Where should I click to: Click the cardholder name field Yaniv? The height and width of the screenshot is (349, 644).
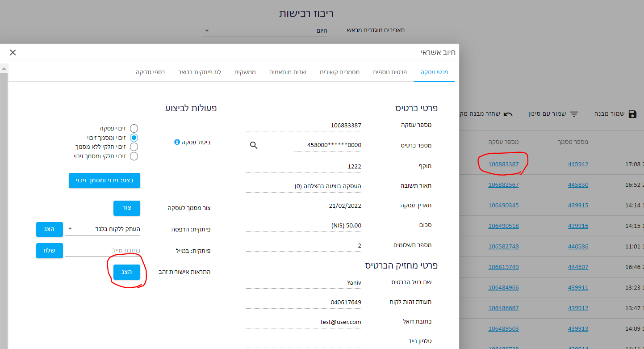tap(304, 282)
